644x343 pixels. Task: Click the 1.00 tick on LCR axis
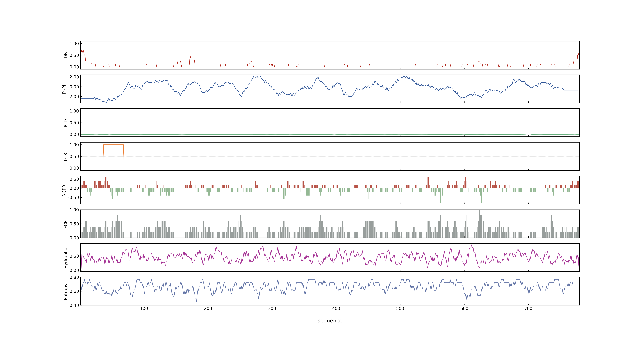click(x=74, y=145)
